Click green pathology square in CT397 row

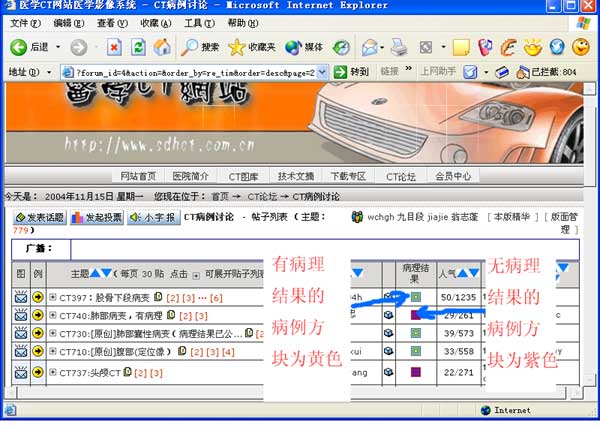tap(416, 297)
